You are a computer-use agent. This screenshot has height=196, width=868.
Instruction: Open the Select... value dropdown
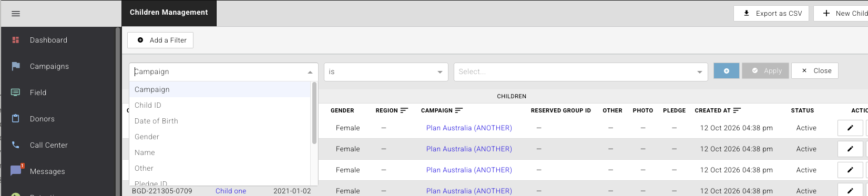pyautogui.click(x=581, y=72)
